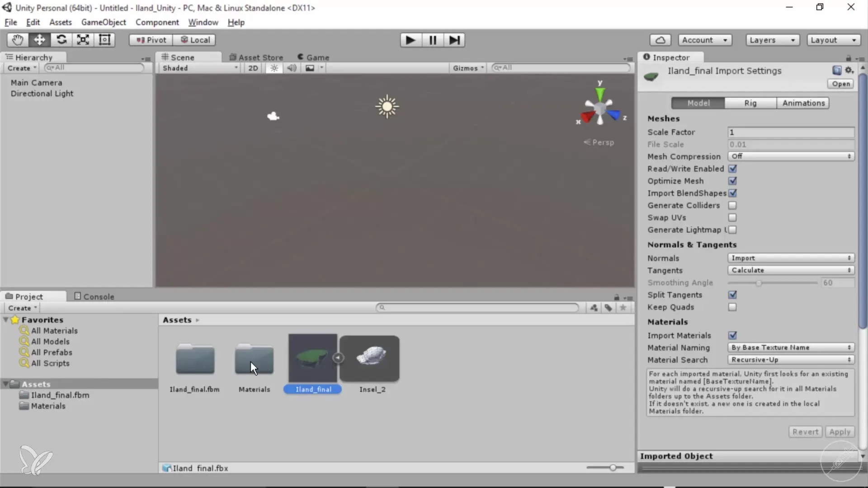Screen dimensions: 868x488
Task: Select the Move tool
Action: click(39, 40)
